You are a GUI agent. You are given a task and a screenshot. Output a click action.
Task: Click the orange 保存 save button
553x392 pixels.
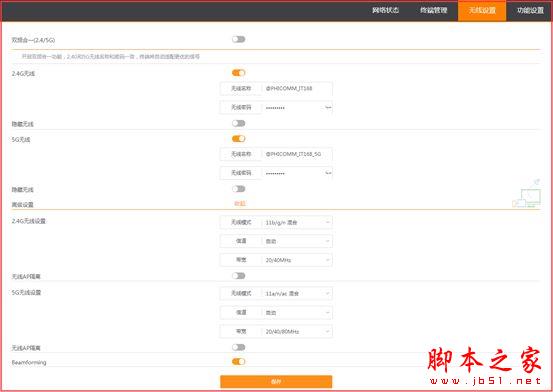[276, 381]
